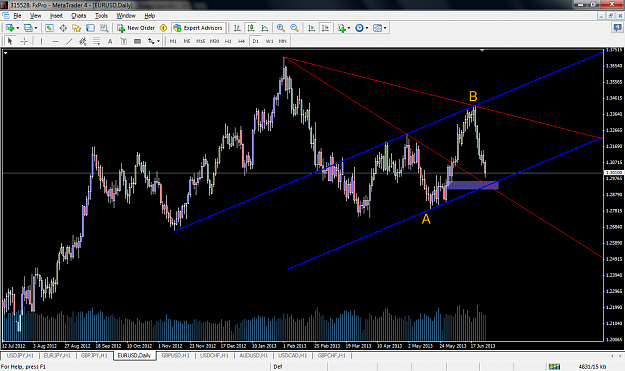The height and width of the screenshot is (371, 625).
Task: Open the community chat icon at the toolbar's right end
Action: coord(617,28)
